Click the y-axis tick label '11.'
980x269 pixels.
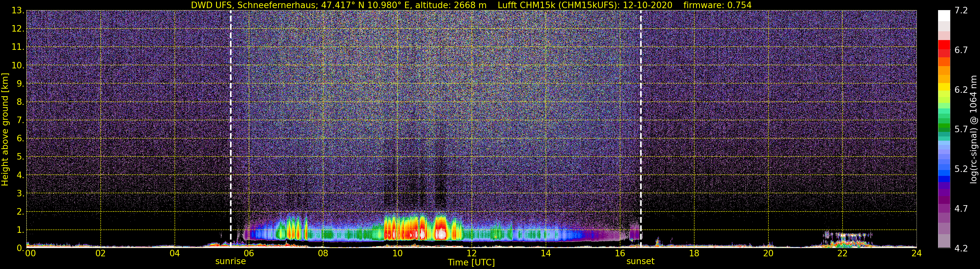point(18,47)
